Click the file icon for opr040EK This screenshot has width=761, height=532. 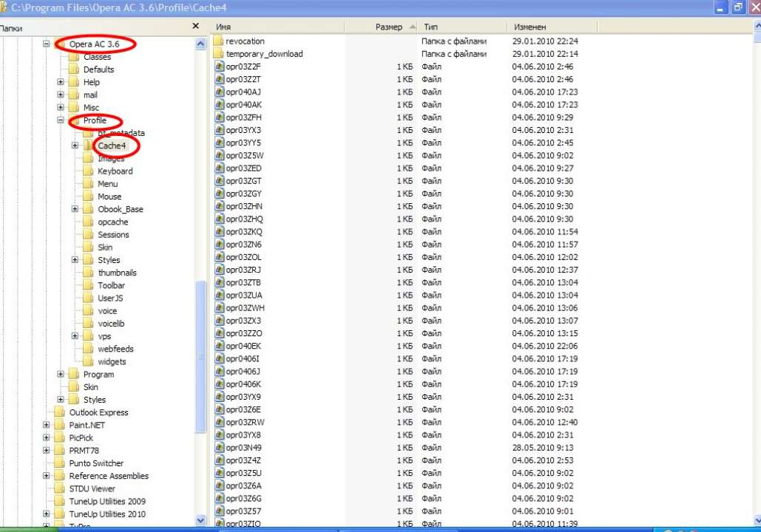coord(219,346)
